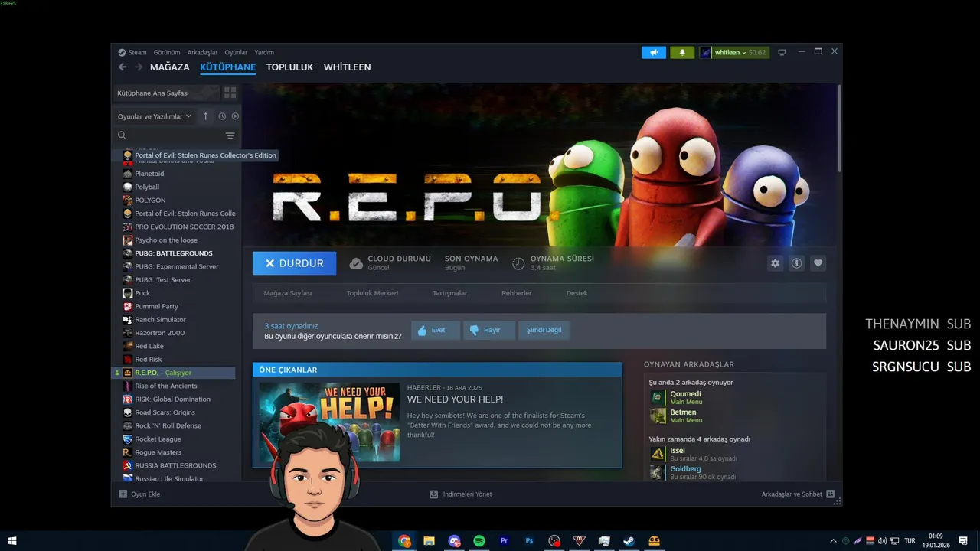The height and width of the screenshot is (551, 980).
Task: Open Goldberg friend avatar
Action: pyautogui.click(x=658, y=472)
